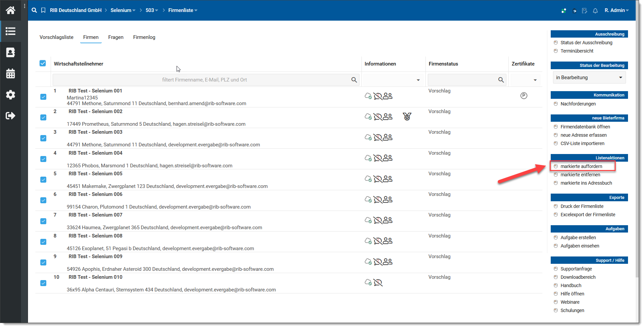This screenshot has width=644, height=328.
Task: Click CSV-Liste importieren link
Action: (x=582, y=143)
